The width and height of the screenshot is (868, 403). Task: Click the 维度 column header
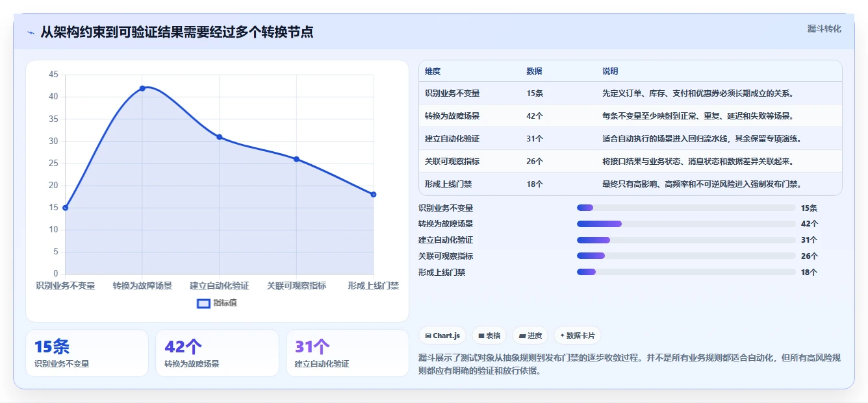[433, 71]
